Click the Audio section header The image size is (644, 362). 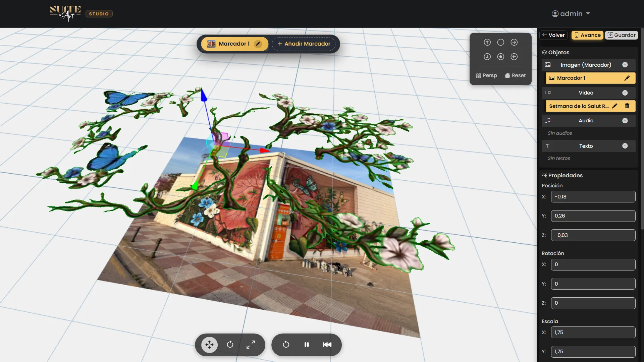589,121
